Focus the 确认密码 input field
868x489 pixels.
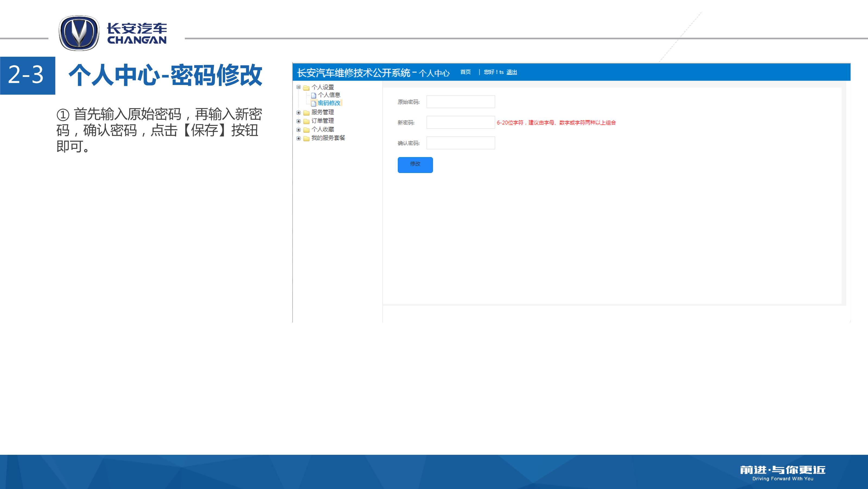460,143
